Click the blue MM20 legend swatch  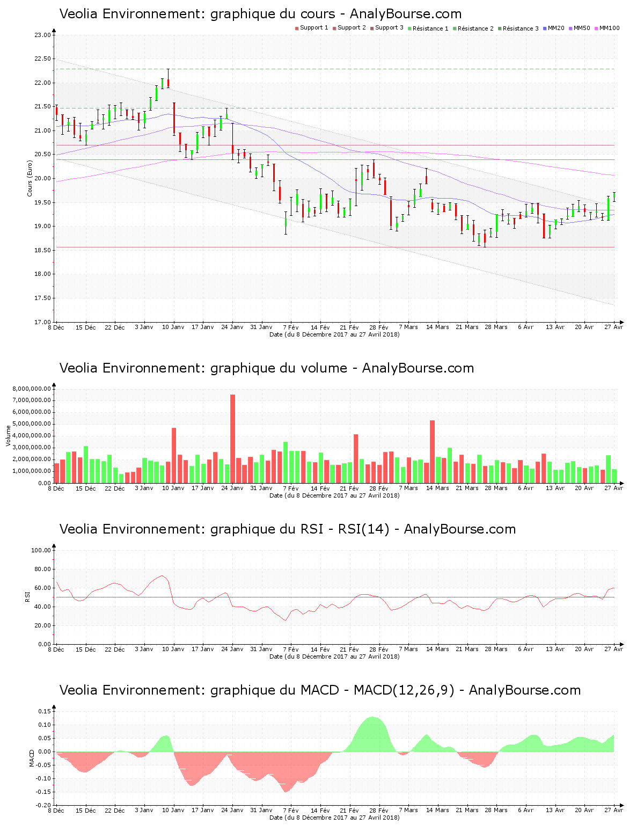(x=545, y=28)
